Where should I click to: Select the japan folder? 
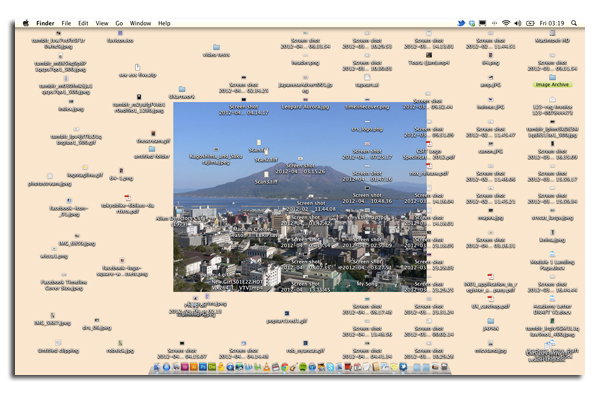click(491, 325)
